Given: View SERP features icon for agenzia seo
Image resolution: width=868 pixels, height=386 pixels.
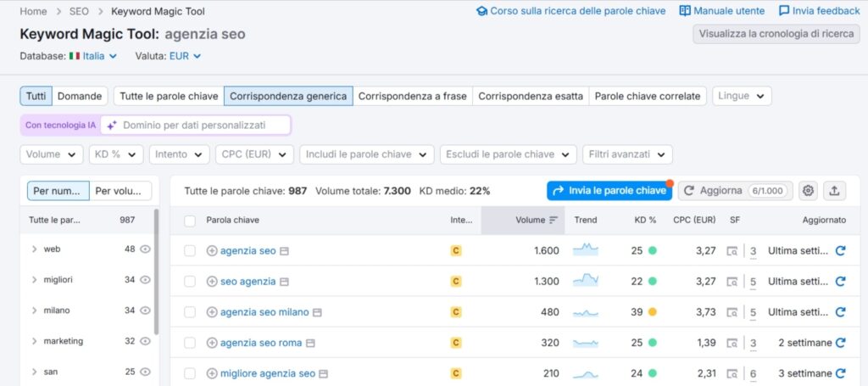Looking at the screenshot, I should [732, 251].
